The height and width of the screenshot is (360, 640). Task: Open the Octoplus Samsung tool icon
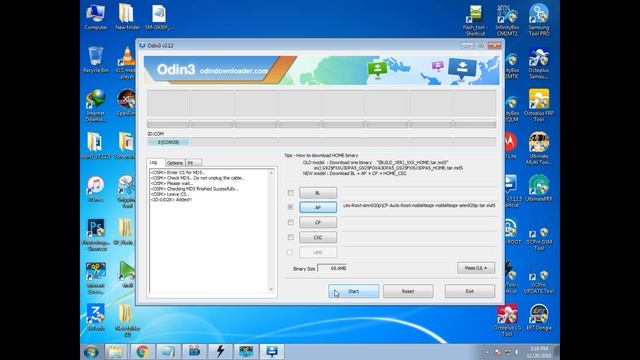click(539, 63)
